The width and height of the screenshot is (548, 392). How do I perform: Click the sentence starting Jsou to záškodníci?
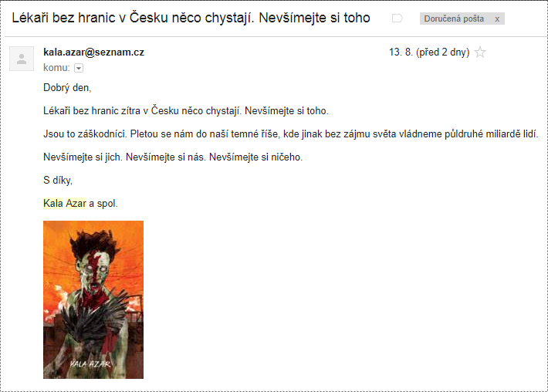coord(291,133)
